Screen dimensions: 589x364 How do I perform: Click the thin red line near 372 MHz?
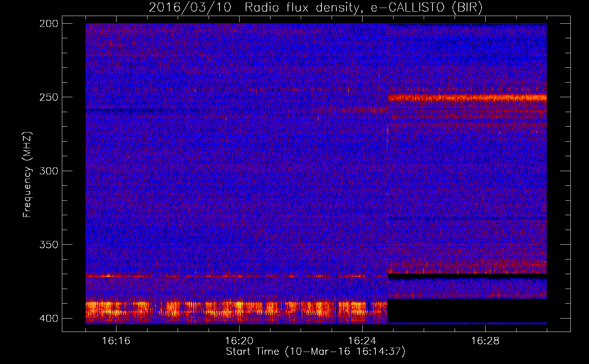pos(236,276)
